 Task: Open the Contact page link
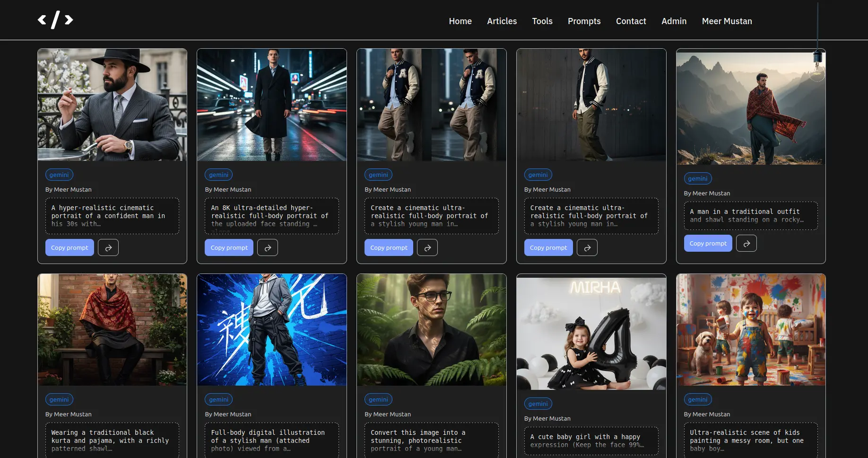pyautogui.click(x=631, y=21)
